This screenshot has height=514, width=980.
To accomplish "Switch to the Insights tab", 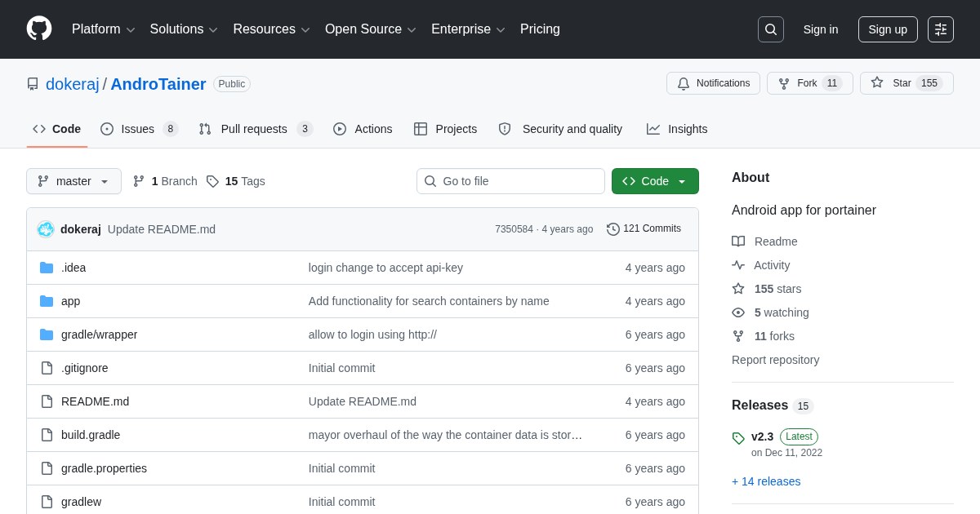I will [x=677, y=129].
